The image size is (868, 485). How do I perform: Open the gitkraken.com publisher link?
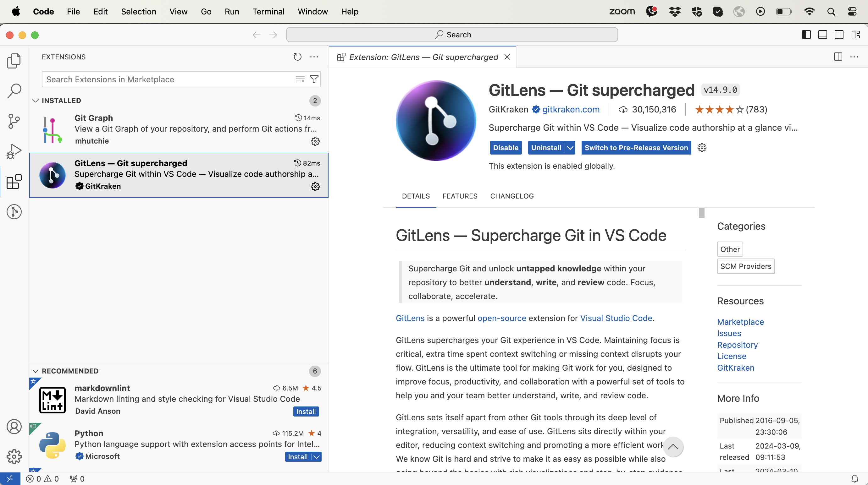(571, 109)
